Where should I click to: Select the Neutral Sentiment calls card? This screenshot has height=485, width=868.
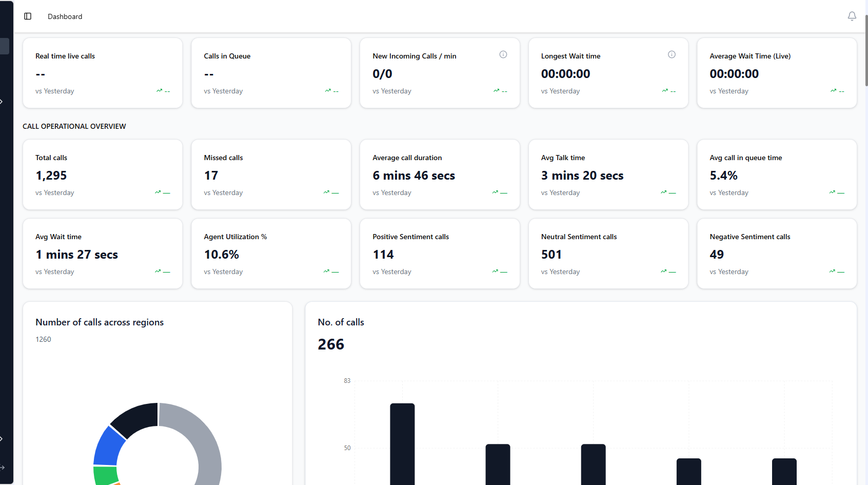click(608, 253)
